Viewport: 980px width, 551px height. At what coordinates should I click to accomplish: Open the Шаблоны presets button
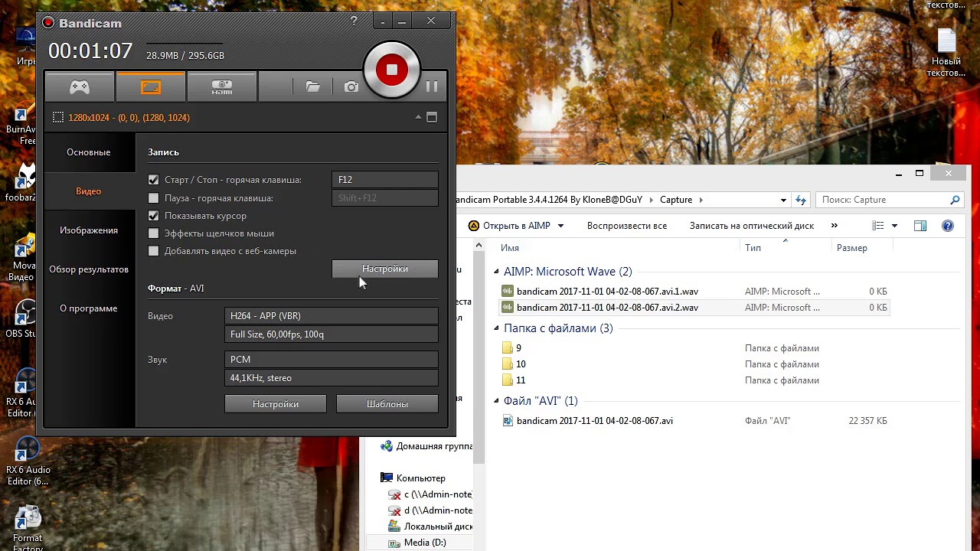(x=387, y=404)
